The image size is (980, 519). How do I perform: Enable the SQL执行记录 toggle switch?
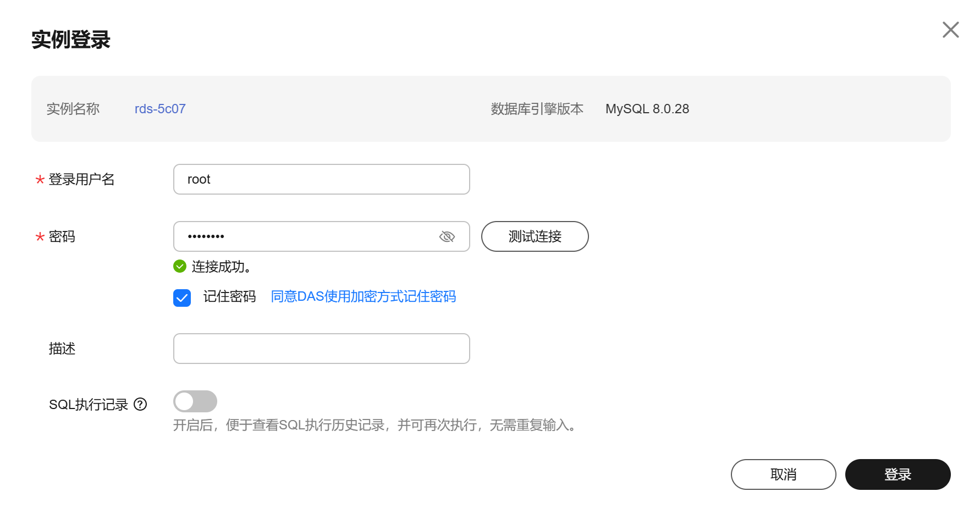tap(195, 401)
